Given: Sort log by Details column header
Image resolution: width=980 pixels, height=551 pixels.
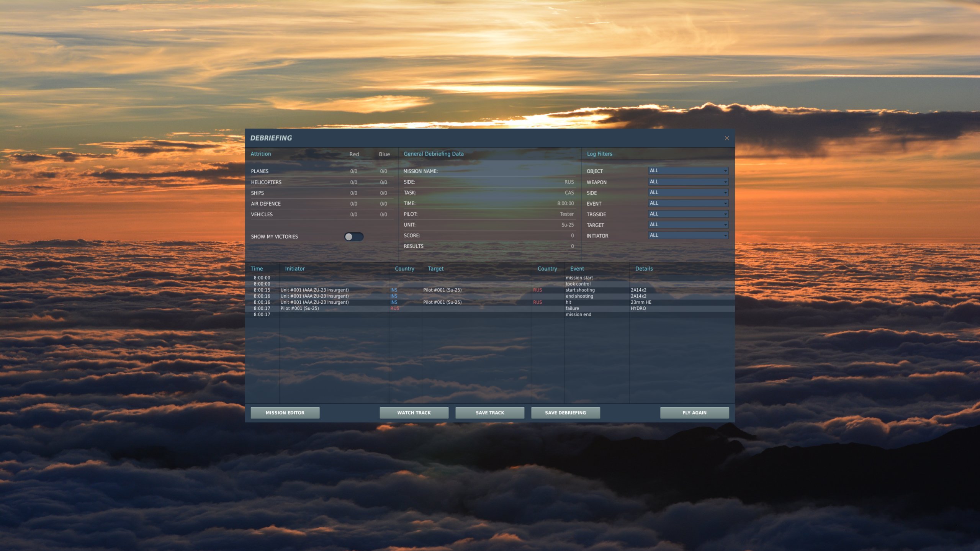Looking at the screenshot, I should pos(644,269).
